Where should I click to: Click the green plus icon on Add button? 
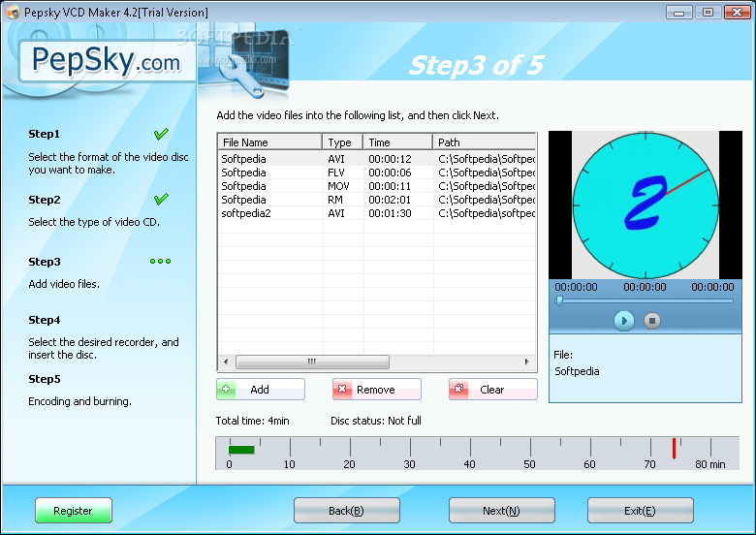click(226, 389)
